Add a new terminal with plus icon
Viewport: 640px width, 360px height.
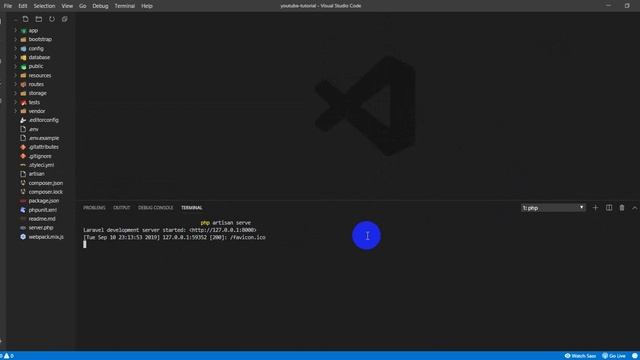pos(596,208)
